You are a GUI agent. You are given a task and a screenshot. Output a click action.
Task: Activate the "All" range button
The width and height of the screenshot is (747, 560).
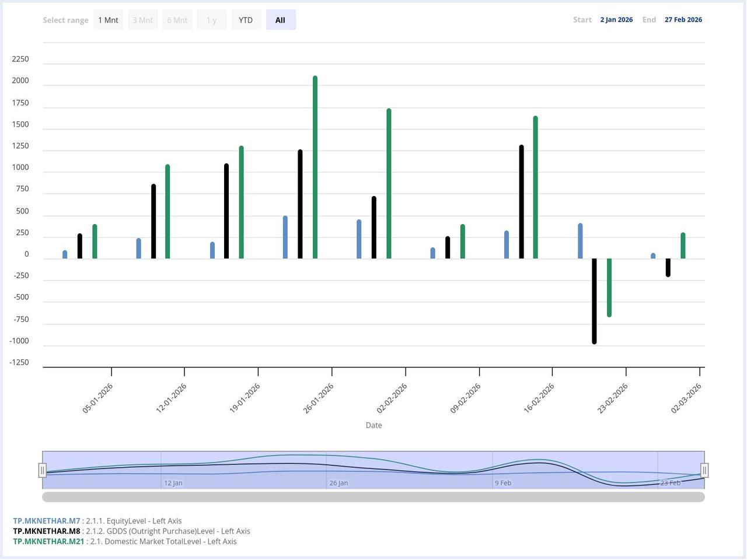coord(281,19)
